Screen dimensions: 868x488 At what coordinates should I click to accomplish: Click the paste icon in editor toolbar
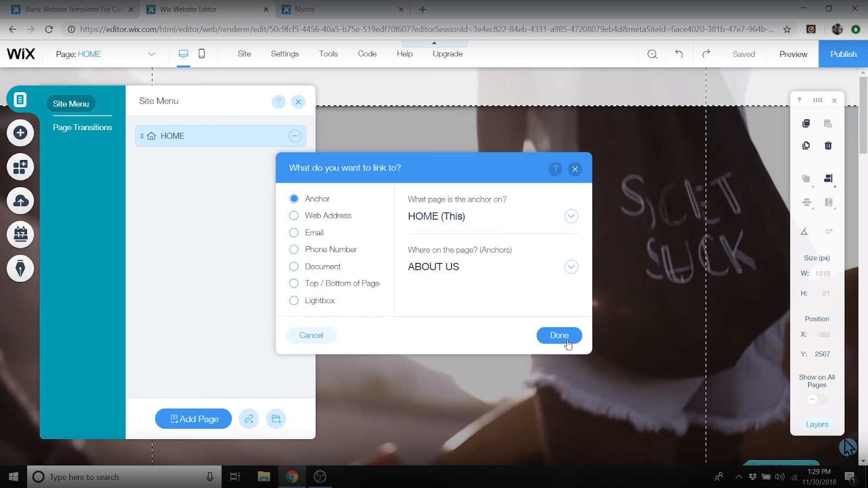(x=828, y=124)
